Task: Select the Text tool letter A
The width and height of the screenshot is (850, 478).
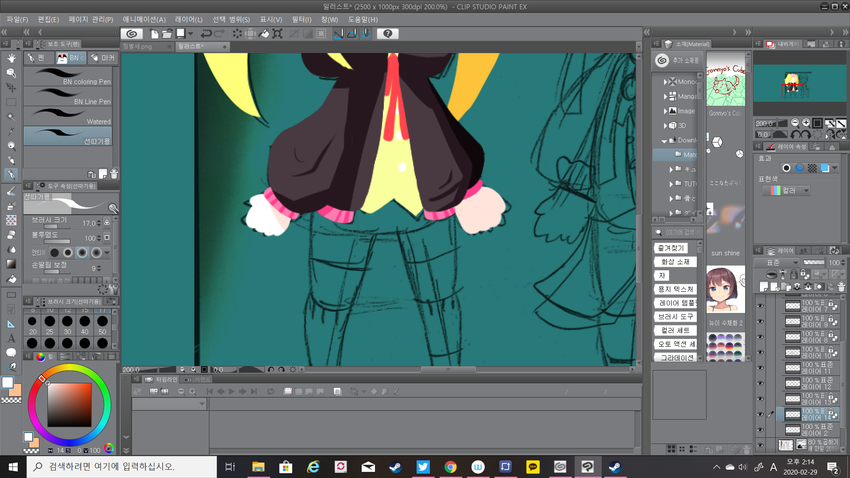Action: pyautogui.click(x=11, y=338)
